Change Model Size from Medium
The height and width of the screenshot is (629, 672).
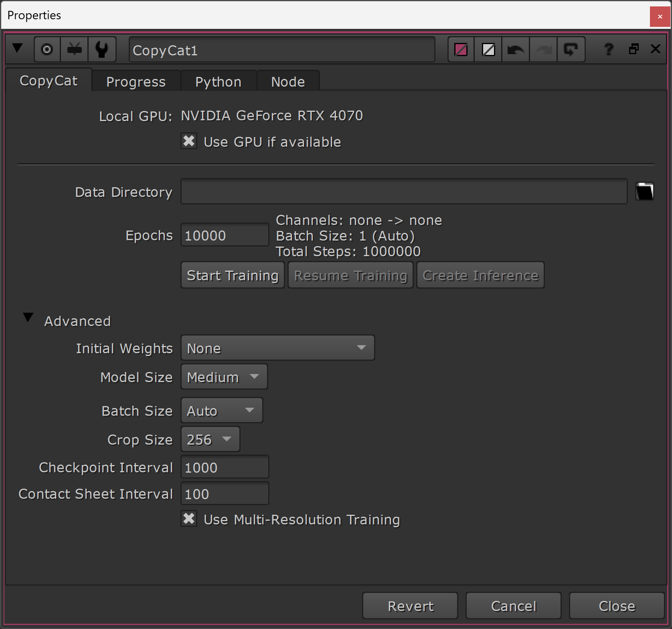(224, 376)
